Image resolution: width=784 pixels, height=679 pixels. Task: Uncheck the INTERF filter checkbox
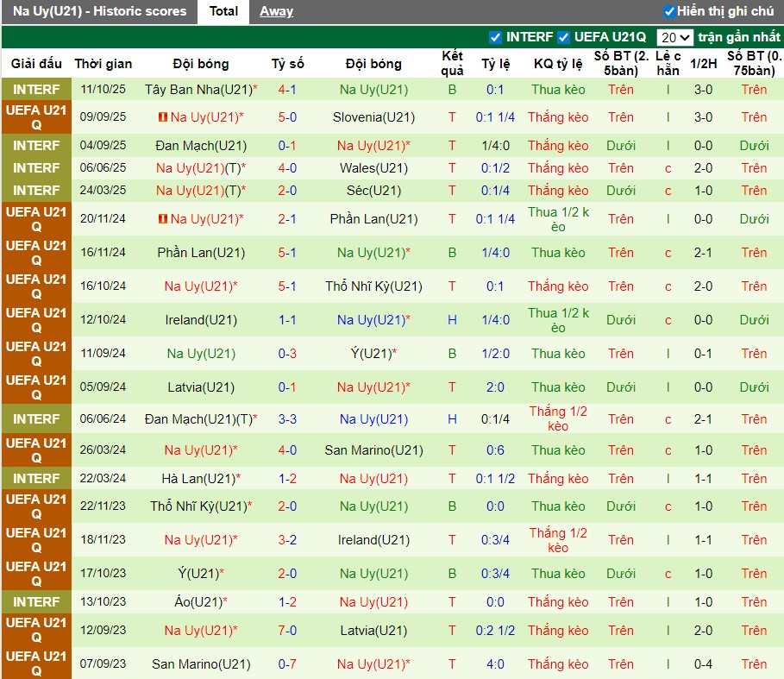[x=495, y=37]
